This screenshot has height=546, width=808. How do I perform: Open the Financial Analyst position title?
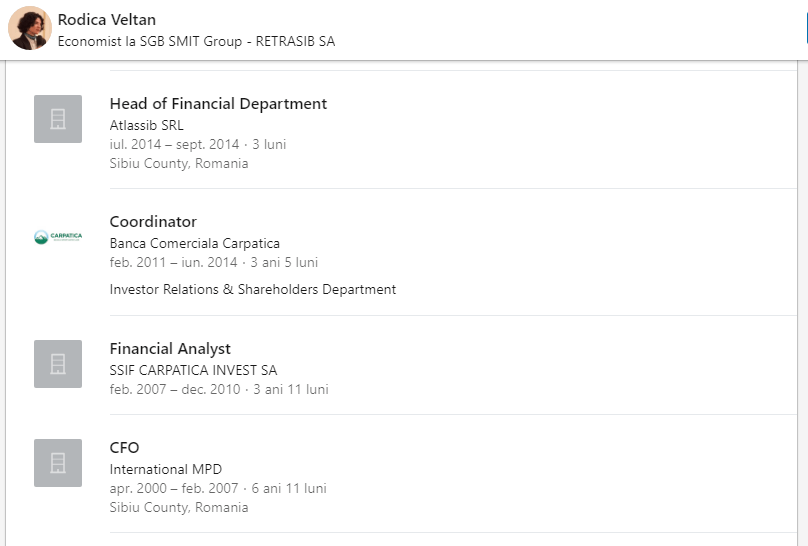(170, 349)
